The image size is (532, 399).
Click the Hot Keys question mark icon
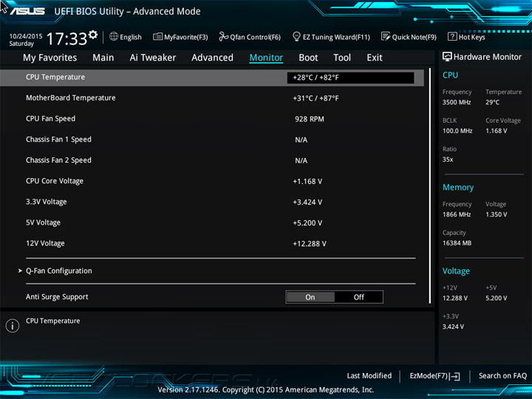pyautogui.click(x=452, y=36)
